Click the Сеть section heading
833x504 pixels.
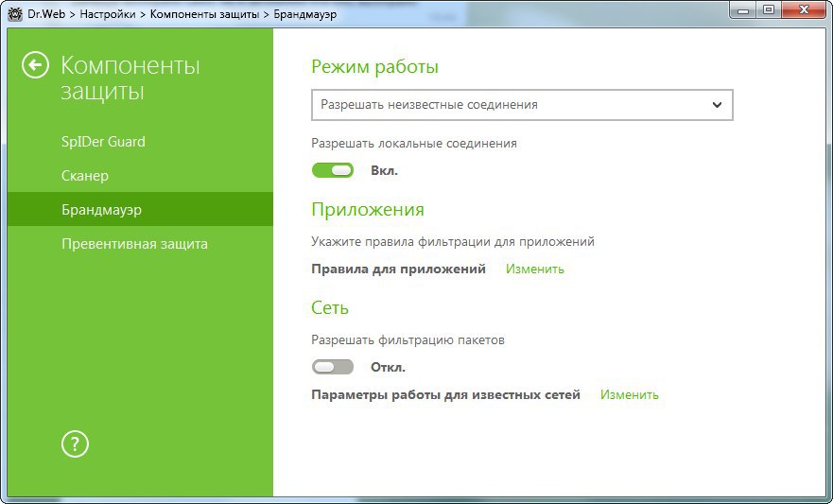click(x=330, y=307)
